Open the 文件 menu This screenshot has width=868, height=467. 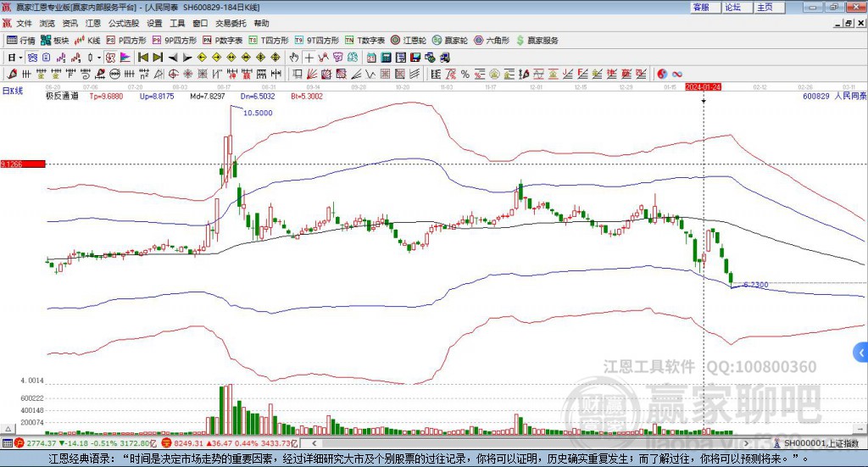(x=24, y=23)
